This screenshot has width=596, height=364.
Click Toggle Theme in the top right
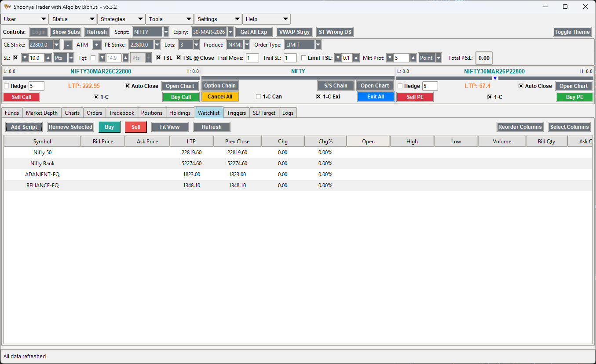[x=572, y=32]
